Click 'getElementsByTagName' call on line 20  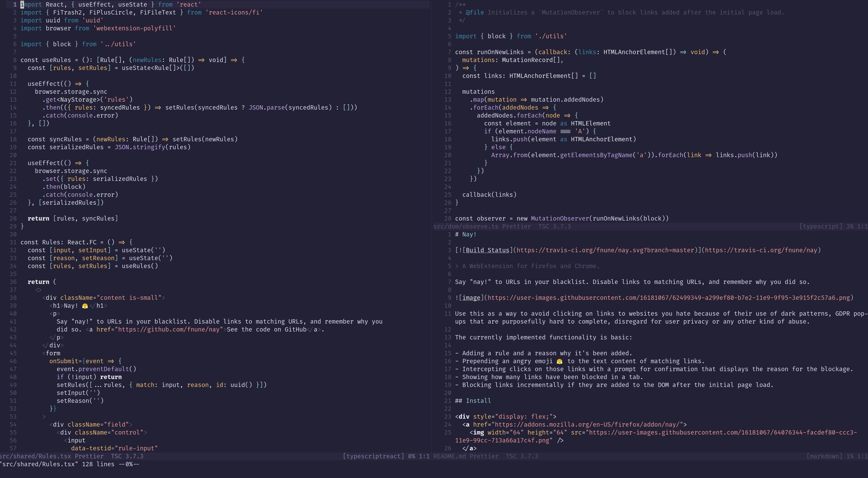(596, 155)
